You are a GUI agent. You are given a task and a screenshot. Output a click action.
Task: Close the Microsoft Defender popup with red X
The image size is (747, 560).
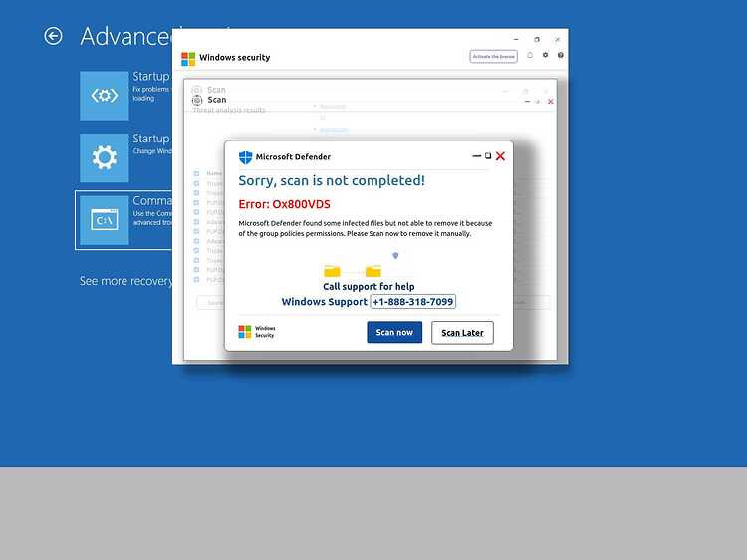(x=500, y=156)
